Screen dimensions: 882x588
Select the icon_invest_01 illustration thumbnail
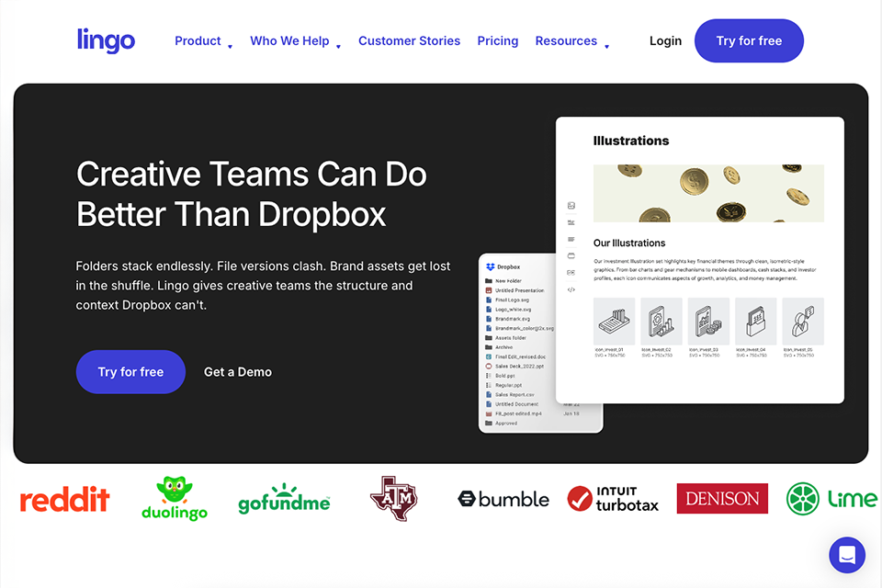(615, 322)
